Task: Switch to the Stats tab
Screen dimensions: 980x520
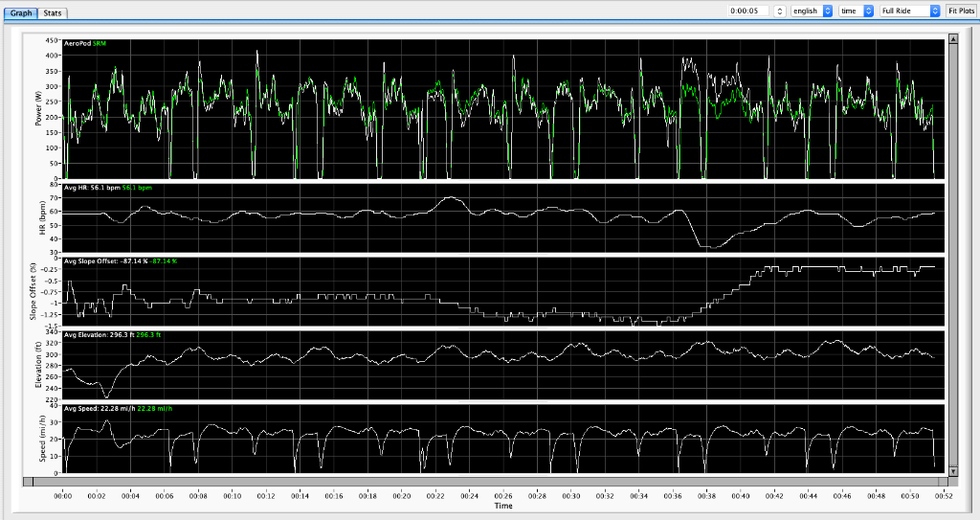Action: click(x=53, y=12)
